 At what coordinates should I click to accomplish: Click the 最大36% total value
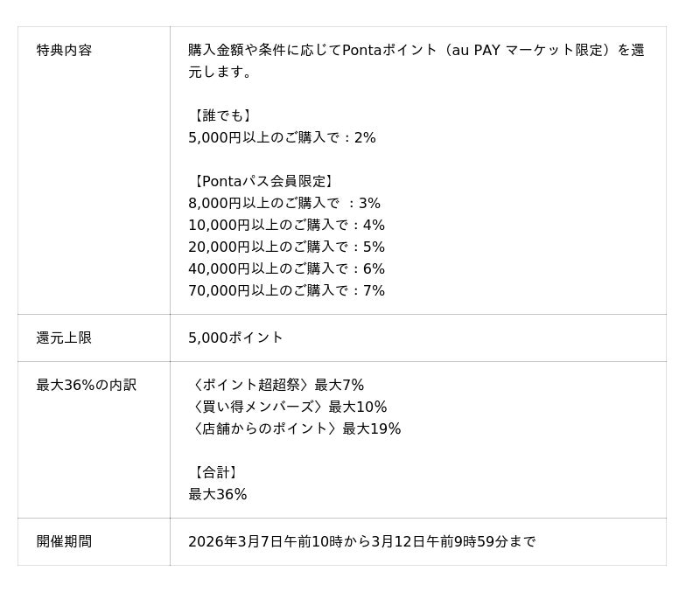click(x=218, y=494)
